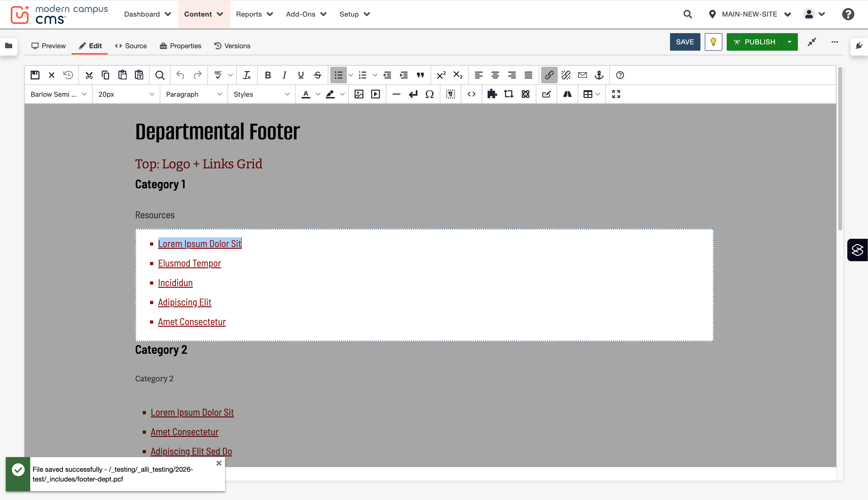Click the Cut scissors icon
Screen dimensions: 868x500
click(x=89, y=75)
